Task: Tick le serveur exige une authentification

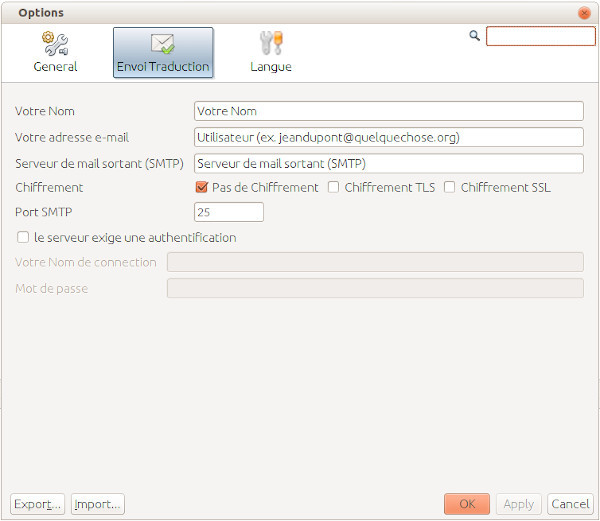Action: (23, 237)
